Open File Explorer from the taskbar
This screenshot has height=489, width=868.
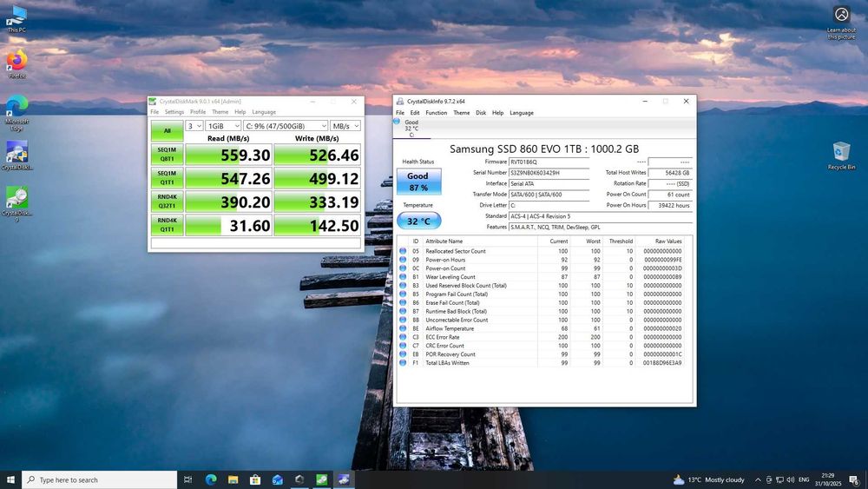(x=233, y=479)
